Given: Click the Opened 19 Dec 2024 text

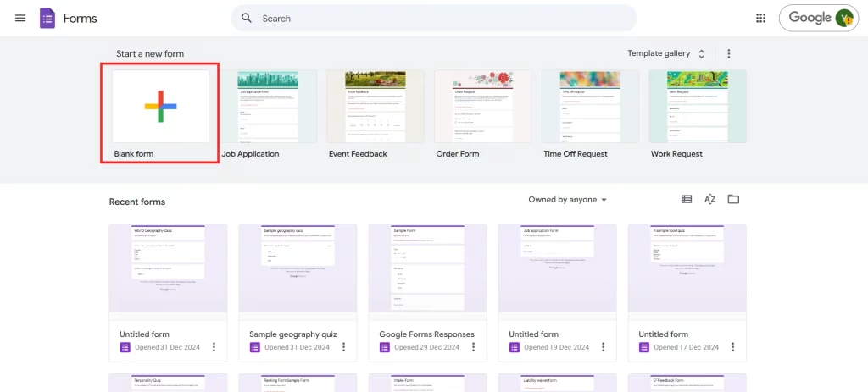Looking at the screenshot, I should pyautogui.click(x=556, y=347).
